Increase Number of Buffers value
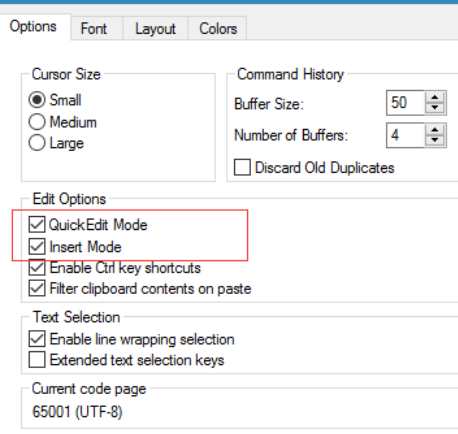Viewport: 458px width, 434px height. 434,130
